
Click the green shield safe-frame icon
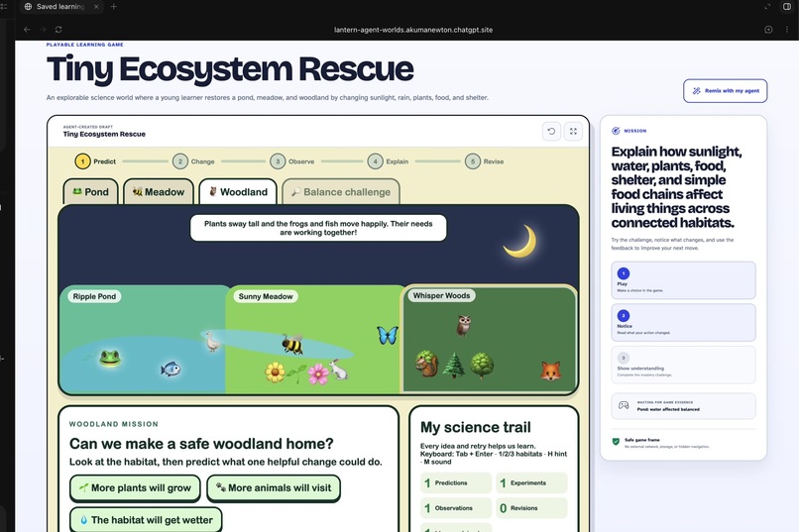(x=616, y=442)
